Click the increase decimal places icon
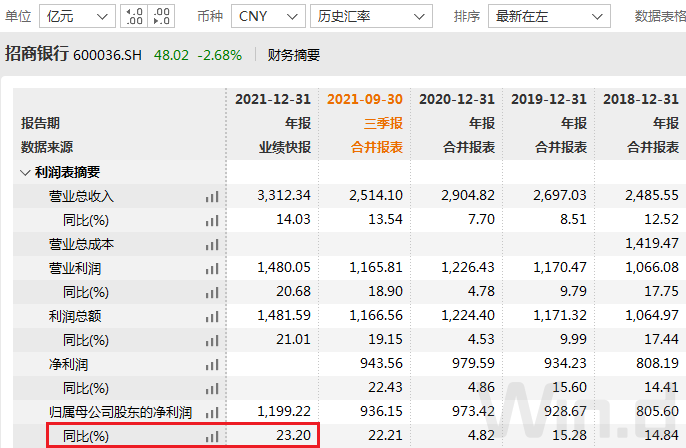 point(133,16)
